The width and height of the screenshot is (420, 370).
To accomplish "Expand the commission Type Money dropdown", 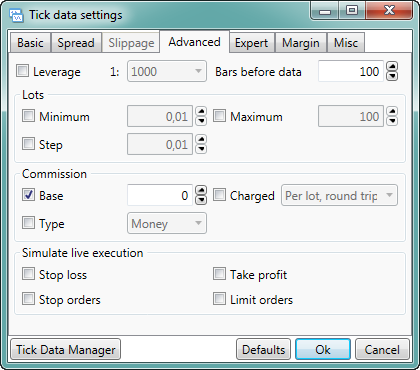I will click(x=167, y=223).
